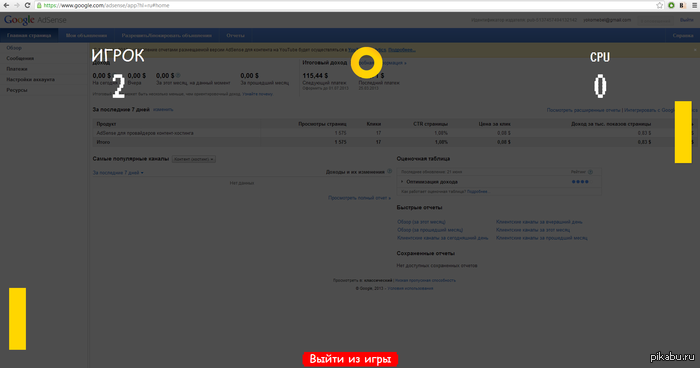
Task: Click the browser Back arrow
Action: [6, 5]
